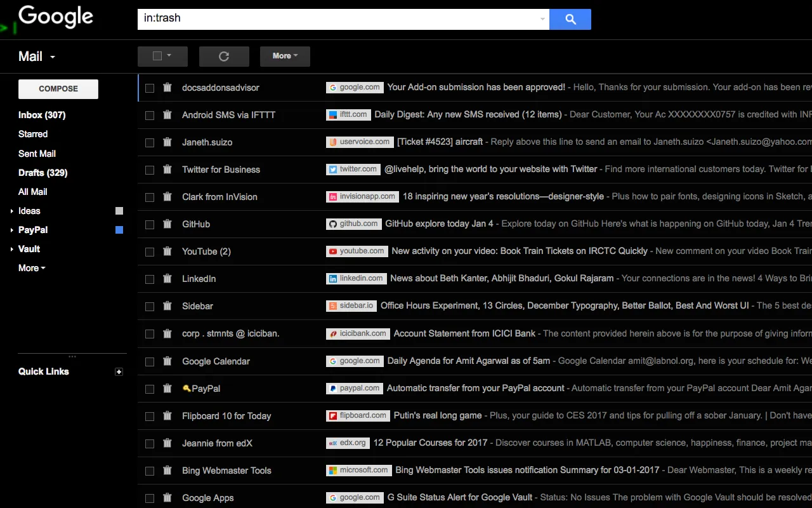
Task: Click the refresh icon to reload emails
Action: (224, 56)
